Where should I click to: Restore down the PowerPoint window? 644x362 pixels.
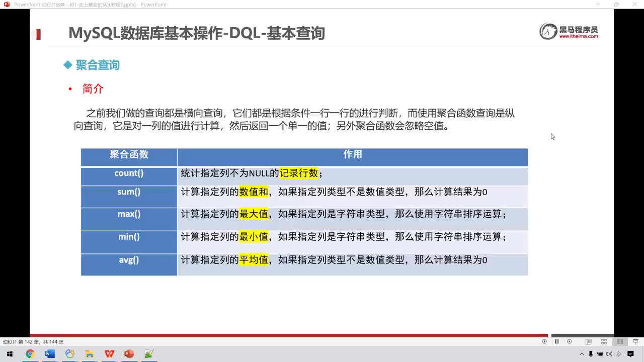tap(616, 5)
